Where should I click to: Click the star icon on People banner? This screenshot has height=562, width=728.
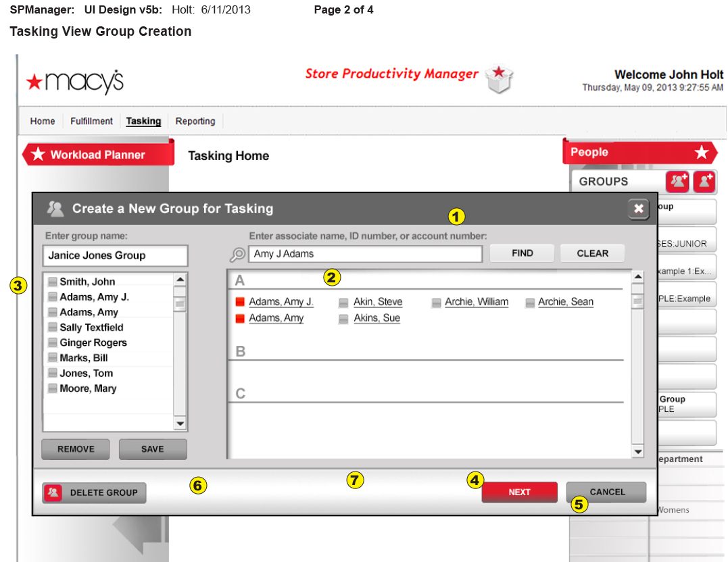click(702, 153)
